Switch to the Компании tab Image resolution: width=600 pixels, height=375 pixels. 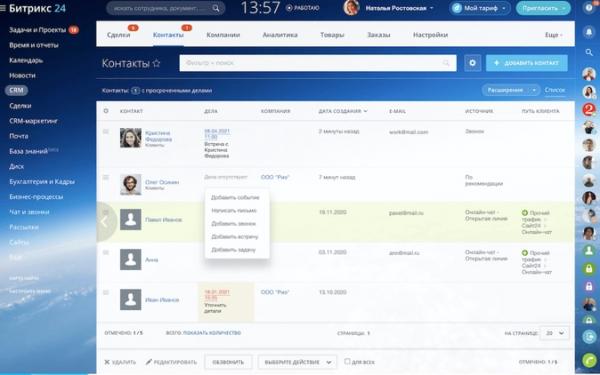pyautogui.click(x=223, y=35)
